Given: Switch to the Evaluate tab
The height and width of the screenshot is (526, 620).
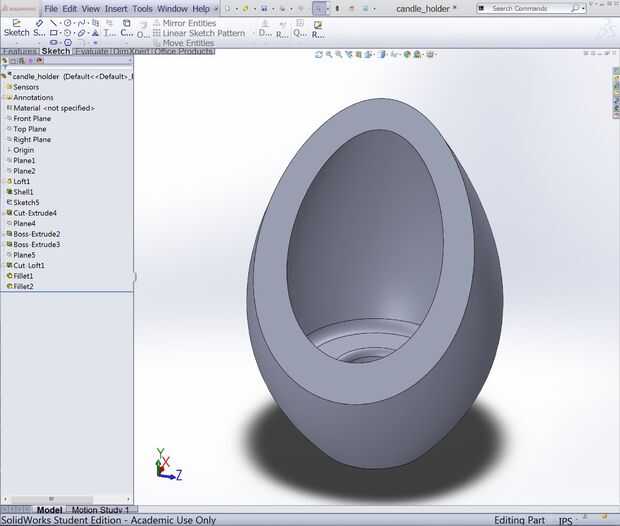Looking at the screenshot, I should point(91,51).
